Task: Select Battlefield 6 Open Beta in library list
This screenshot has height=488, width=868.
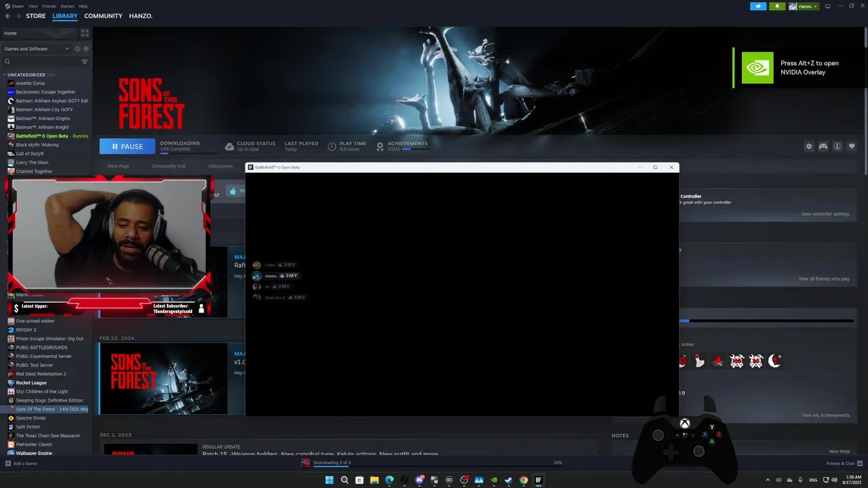Action: (x=47, y=136)
